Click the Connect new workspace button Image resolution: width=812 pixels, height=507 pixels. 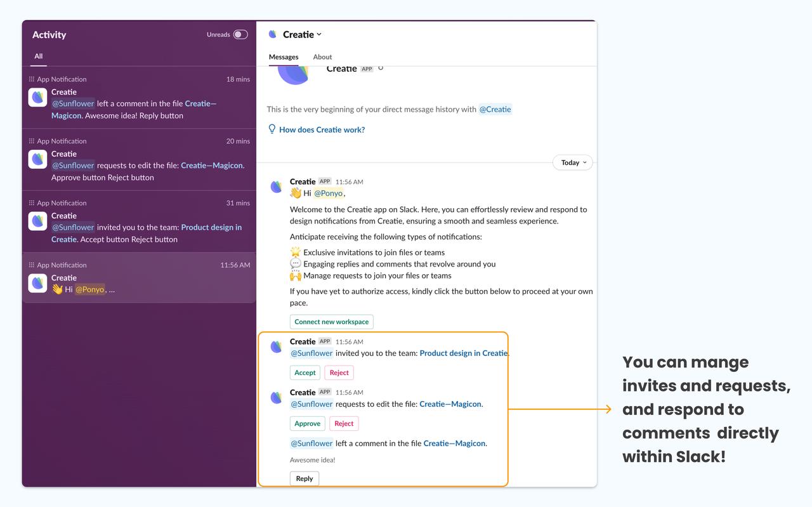332,322
